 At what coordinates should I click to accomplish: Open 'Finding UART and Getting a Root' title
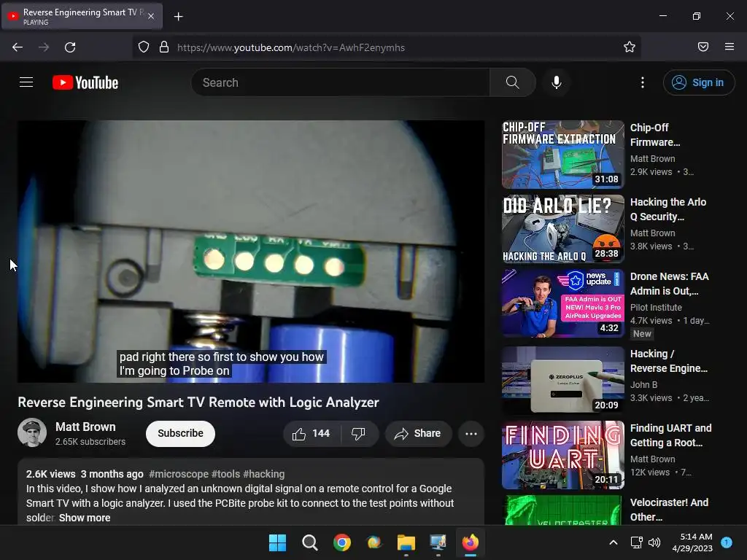click(x=671, y=435)
